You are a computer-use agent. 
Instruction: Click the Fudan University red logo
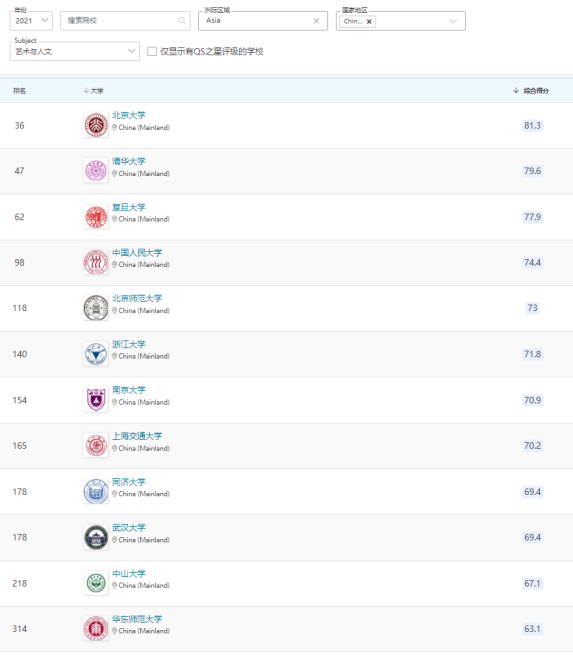coord(96,217)
